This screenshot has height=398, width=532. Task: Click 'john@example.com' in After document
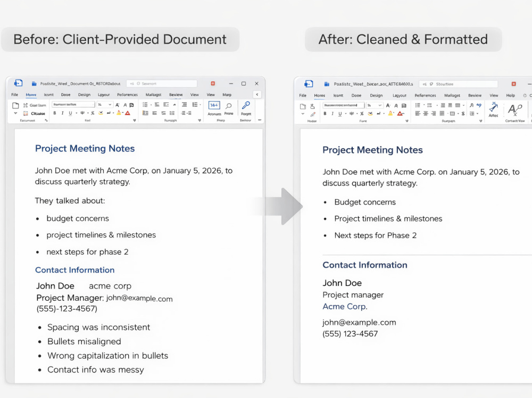pyautogui.click(x=359, y=323)
